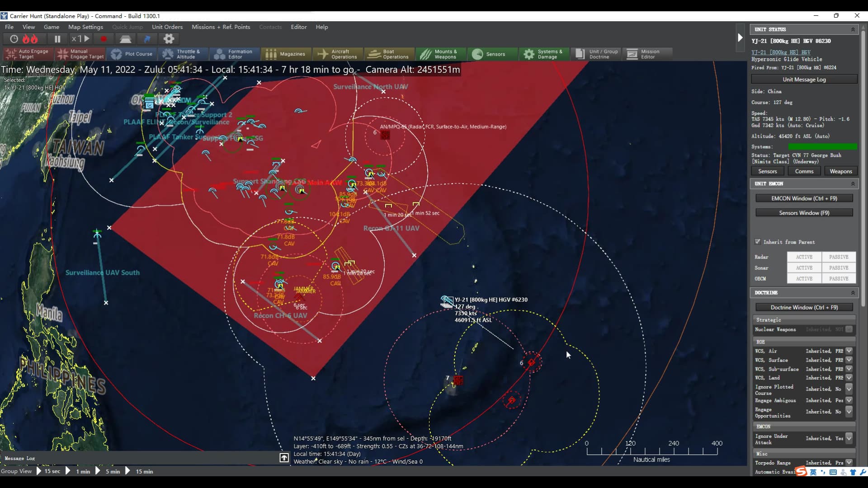The height and width of the screenshot is (488, 868).
Task: Open the Map Settings menu
Action: pos(85,27)
